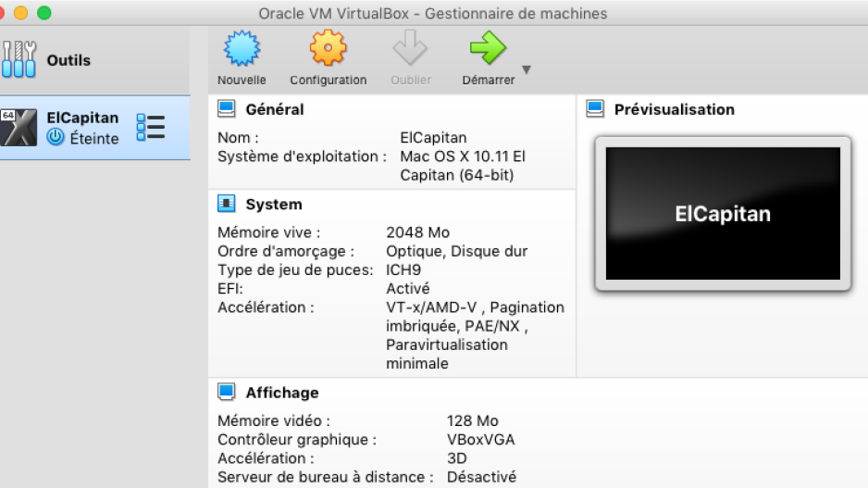Click the 'Ordre d'amorçage :' label
The height and width of the screenshot is (488, 868).
pyautogui.click(x=286, y=252)
